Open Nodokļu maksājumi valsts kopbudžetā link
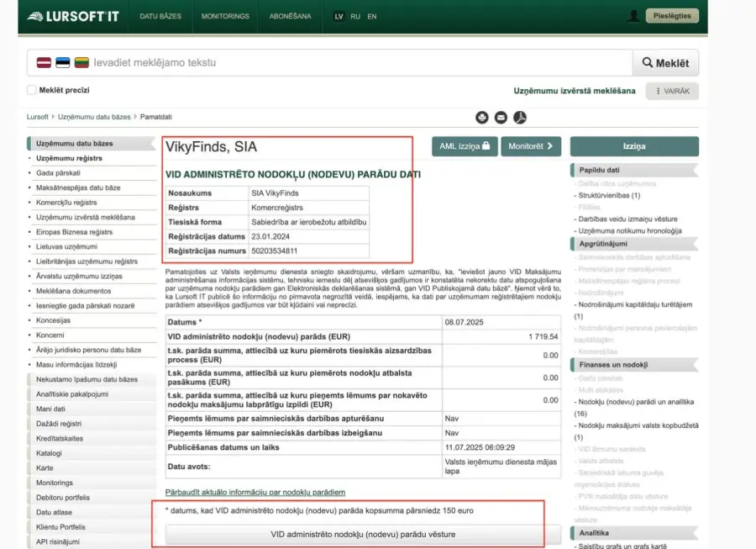Screen dimensions: 756x549 click(x=637, y=431)
